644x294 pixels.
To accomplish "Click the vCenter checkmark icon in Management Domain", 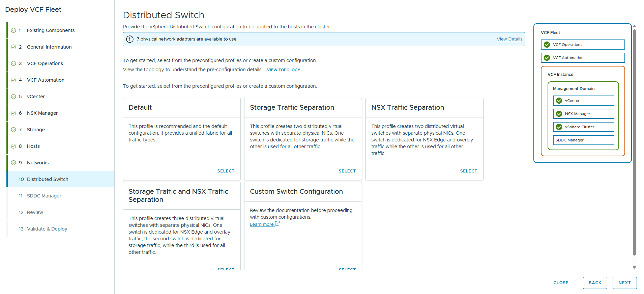I will [x=559, y=101].
